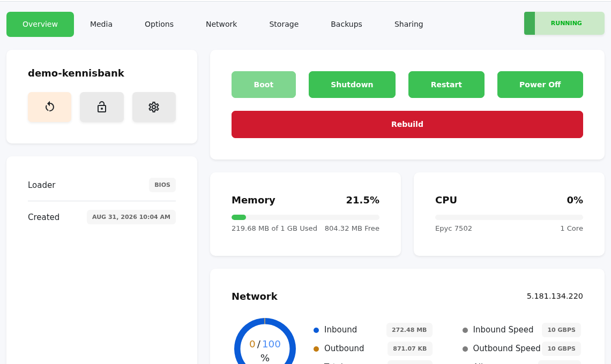Click the 219.68 MB of 1 GB Used text
The image size is (611, 364).
coord(274,229)
